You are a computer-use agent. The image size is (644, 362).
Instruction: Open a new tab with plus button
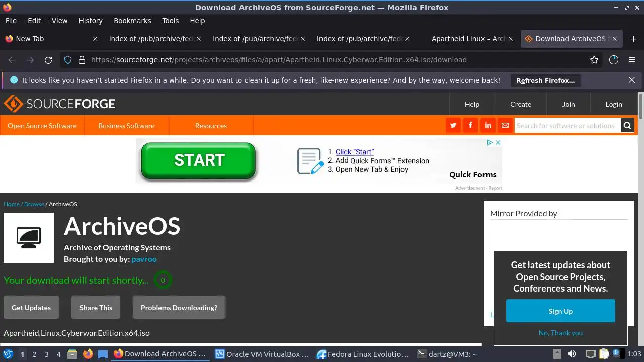click(x=633, y=39)
